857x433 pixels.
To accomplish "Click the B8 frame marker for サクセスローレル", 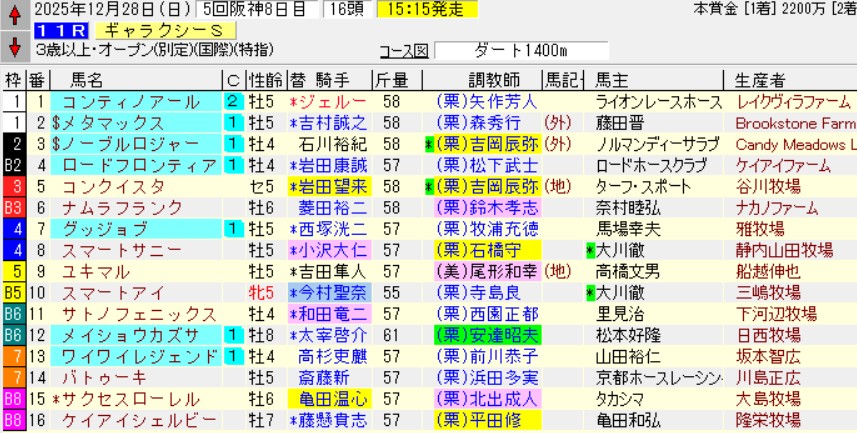I will [x=14, y=399].
